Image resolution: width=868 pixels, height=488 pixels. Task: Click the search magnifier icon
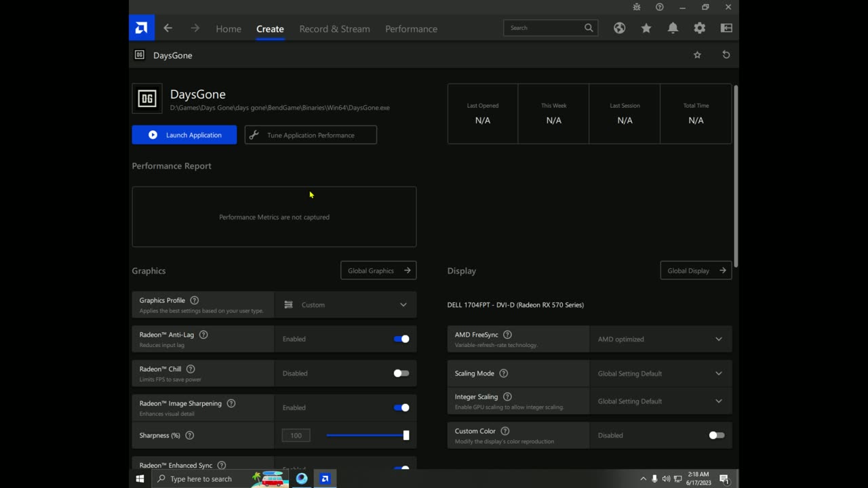[589, 28]
